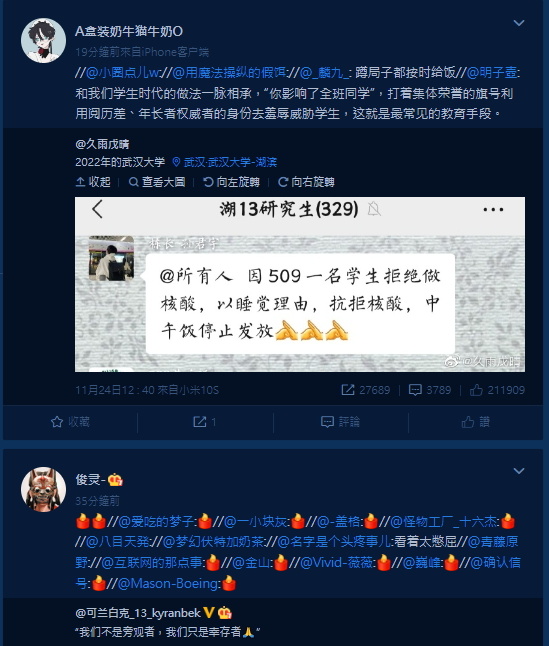
Task: Open @可兰白克_13_kyranbek profile link
Action: pyautogui.click(x=138, y=613)
